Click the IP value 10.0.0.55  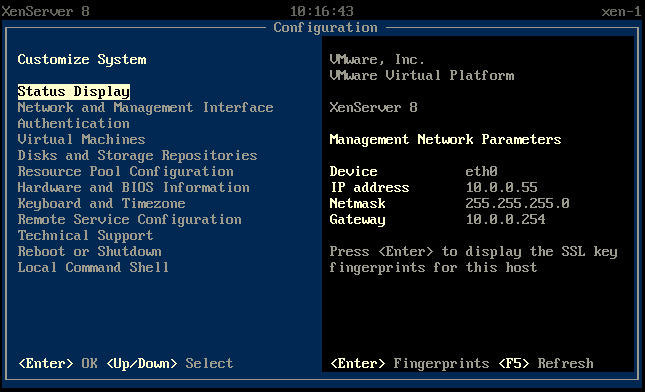(x=501, y=188)
